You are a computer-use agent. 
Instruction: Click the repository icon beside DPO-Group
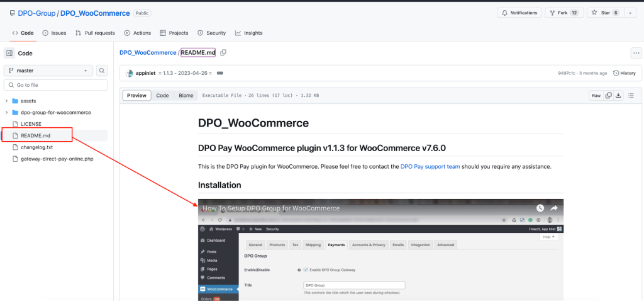pyautogui.click(x=13, y=13)
